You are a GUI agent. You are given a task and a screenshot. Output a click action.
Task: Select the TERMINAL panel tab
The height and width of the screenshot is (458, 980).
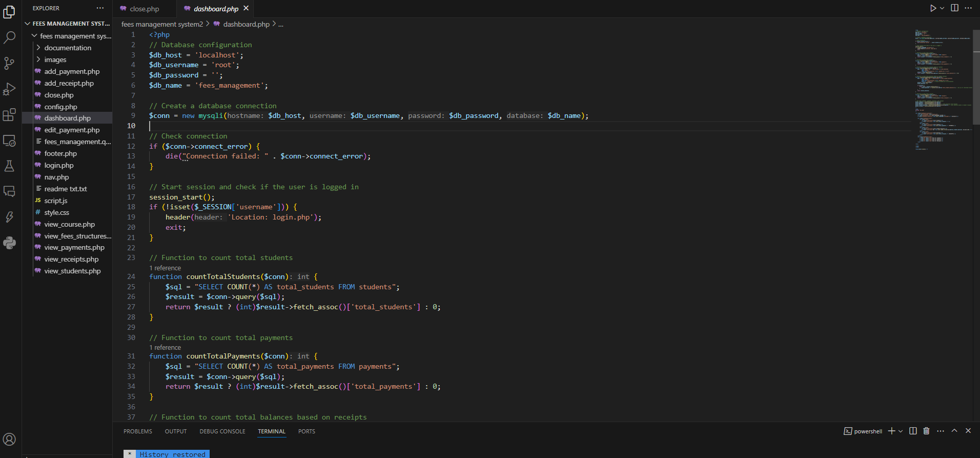point(272,431)
